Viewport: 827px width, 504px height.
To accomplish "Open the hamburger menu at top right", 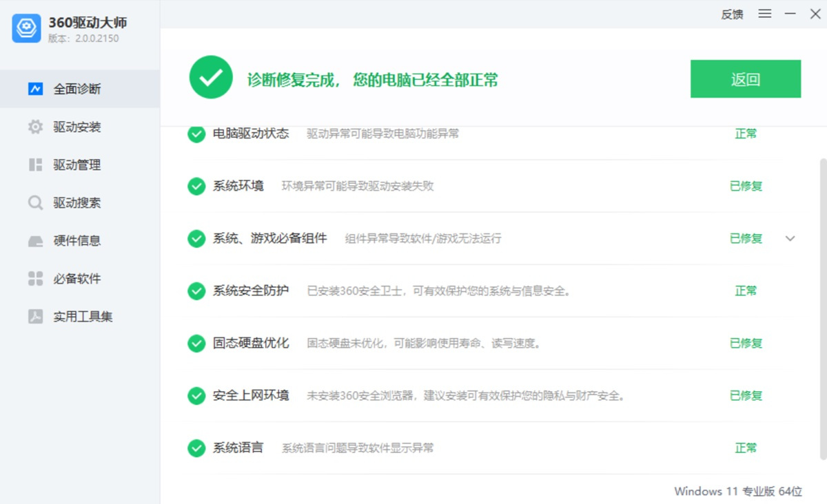I will [x=764, y=14].
